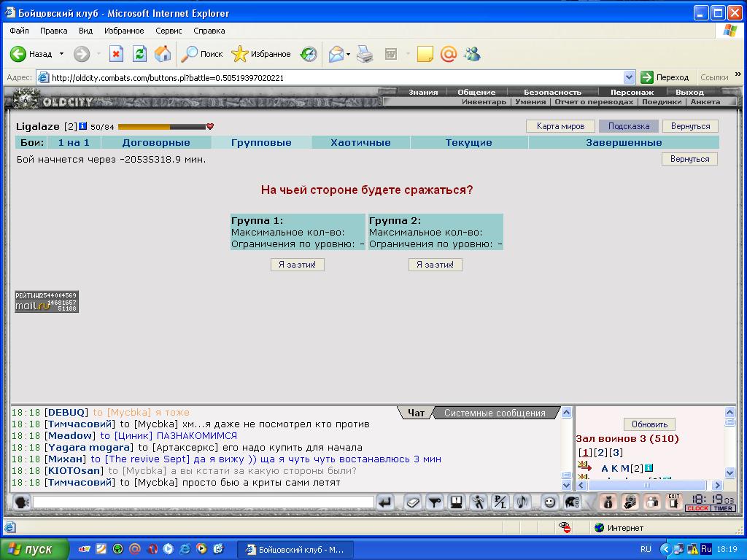Click the running figure icon in chat bar
The image size is (747, 560).
pyautogui.click(x=479, y=502)
